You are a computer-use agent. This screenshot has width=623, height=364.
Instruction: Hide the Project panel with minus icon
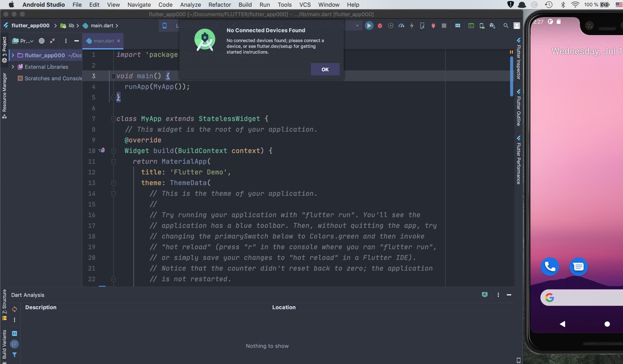(76, 41)
